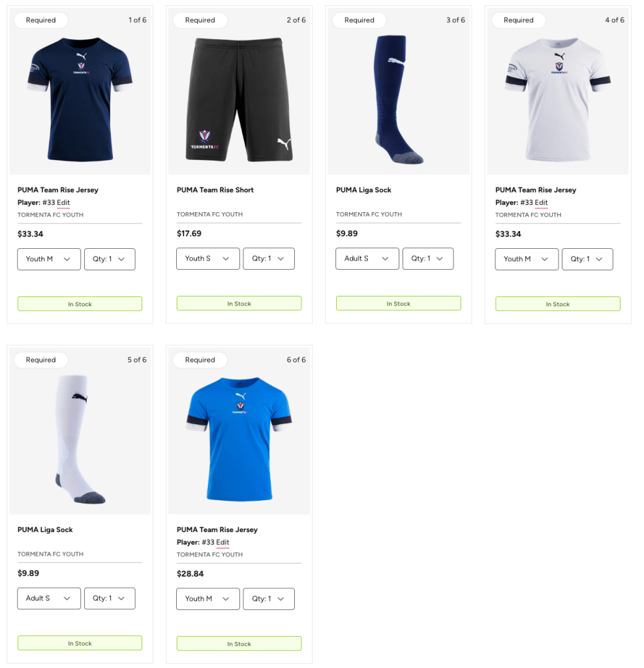Open the navy sock Adult S size dropdown
The width and height of the screenshot is (644, 668).
(x=367, y=259)
